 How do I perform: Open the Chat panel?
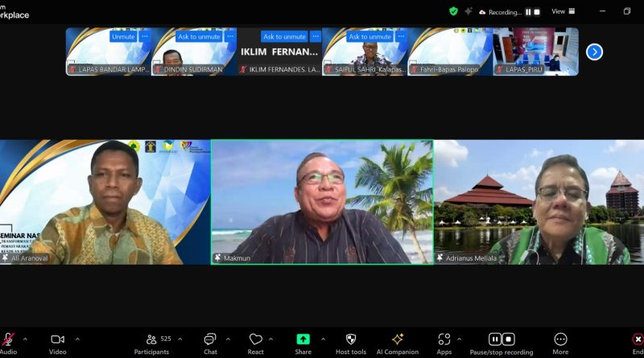pyautogui.click(x=210, y=339)
